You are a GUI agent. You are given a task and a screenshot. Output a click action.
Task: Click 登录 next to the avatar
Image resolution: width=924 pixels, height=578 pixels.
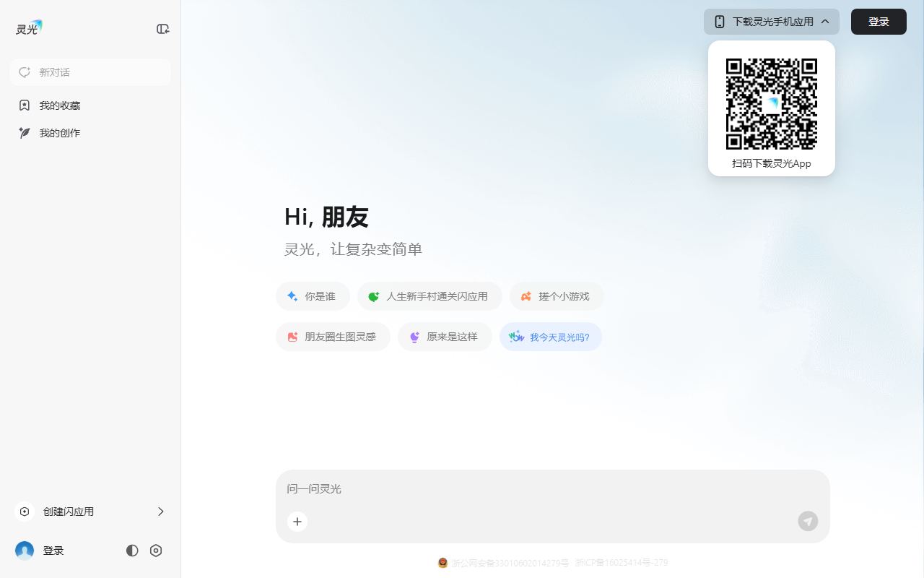(x=53, y=551)
